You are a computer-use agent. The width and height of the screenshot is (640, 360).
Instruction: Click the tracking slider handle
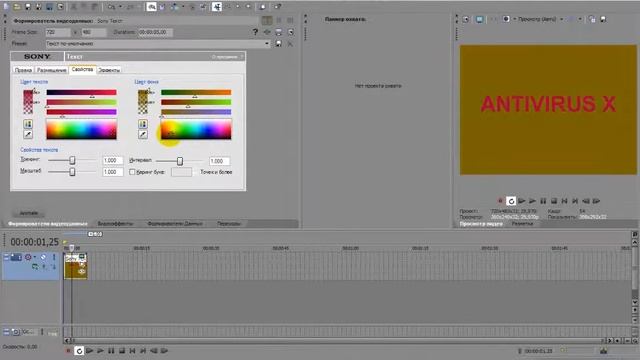click(x=72, y=160)
